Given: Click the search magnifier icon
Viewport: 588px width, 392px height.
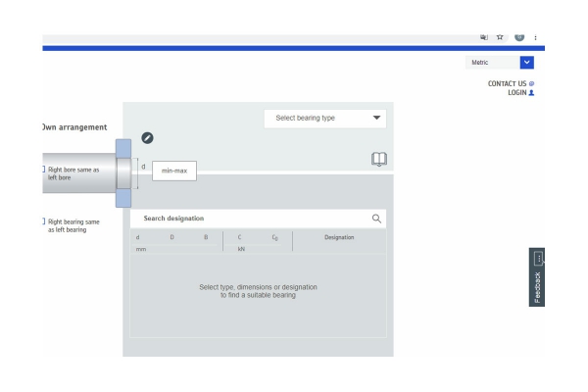Looking at the screenshot, I should [376, 219].
